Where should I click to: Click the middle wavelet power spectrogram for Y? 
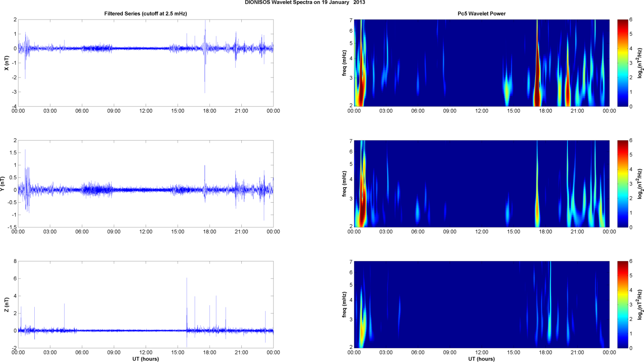click(481, 184)
